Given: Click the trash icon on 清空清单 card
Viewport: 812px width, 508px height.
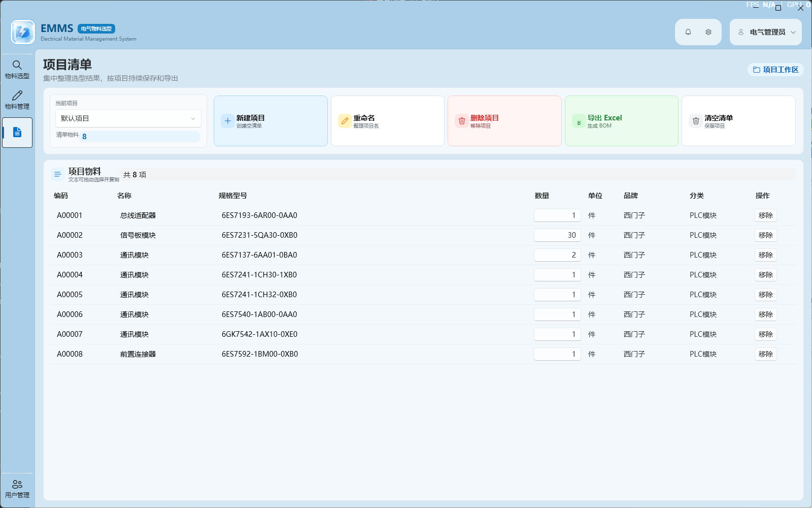Looking at the screenshot, I should coord(696,121).
